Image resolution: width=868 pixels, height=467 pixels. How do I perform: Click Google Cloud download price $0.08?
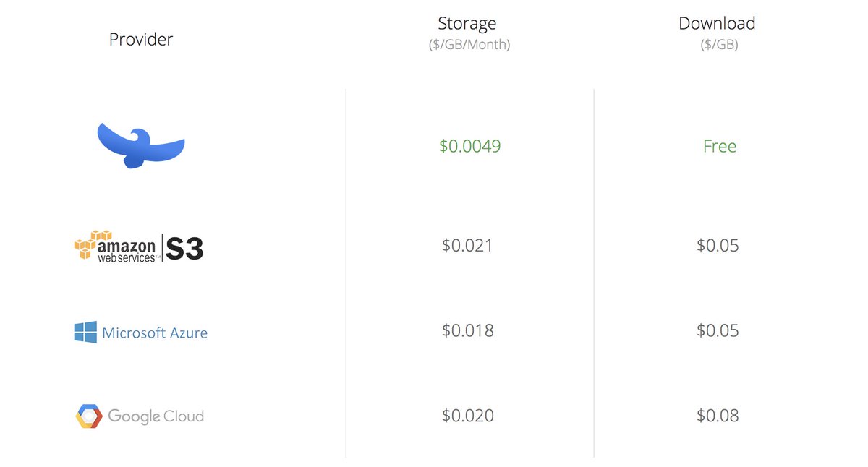click(718, 416)
